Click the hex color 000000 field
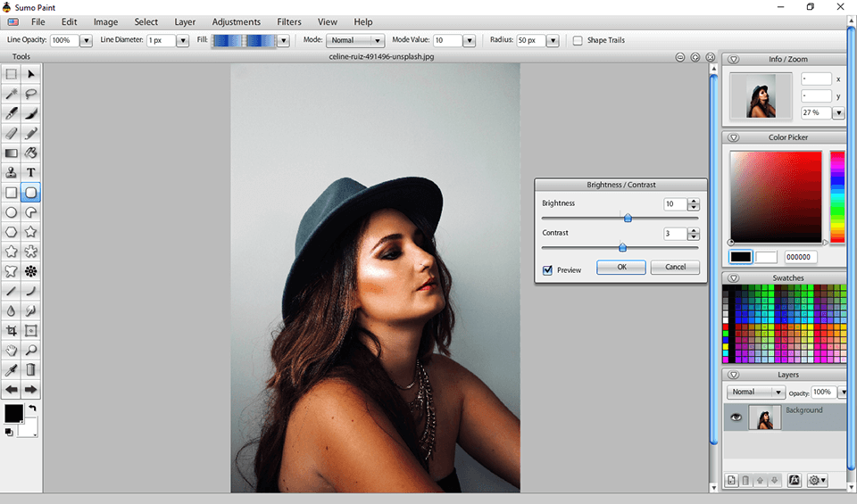The height and width of the screenshot is (504, 857). 800,257
